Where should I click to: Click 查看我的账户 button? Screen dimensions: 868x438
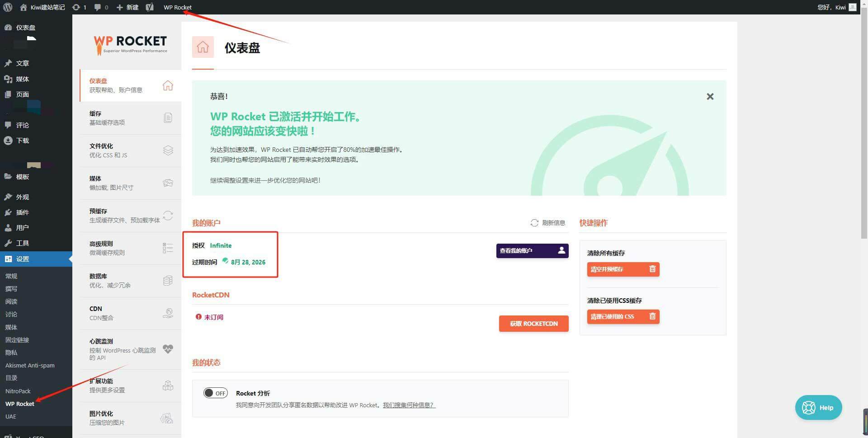point(532,250)
